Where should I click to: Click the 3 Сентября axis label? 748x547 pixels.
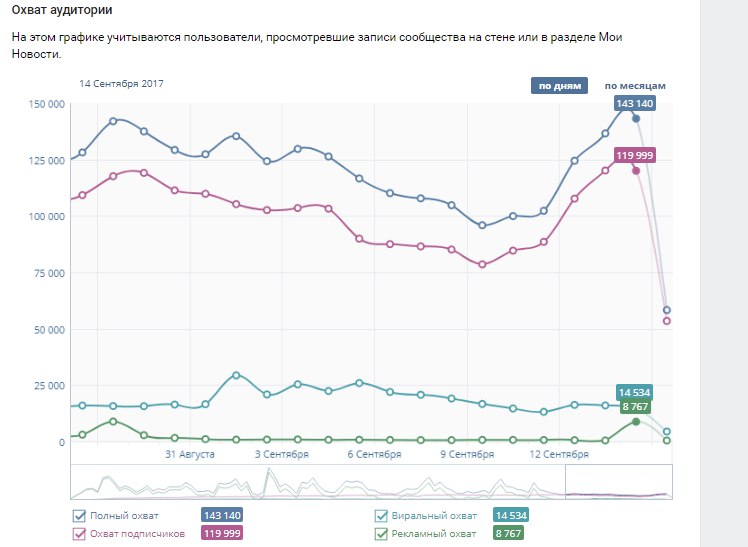(280, 454)
